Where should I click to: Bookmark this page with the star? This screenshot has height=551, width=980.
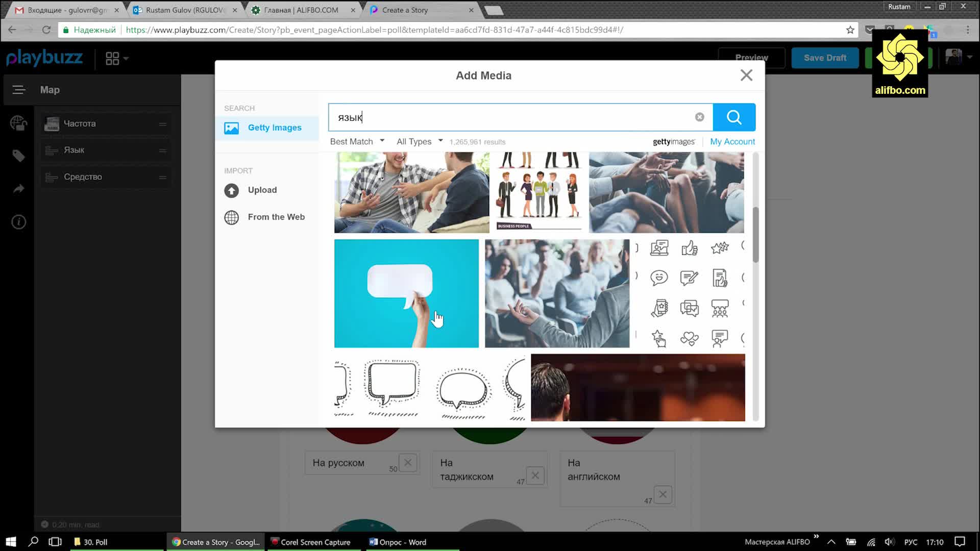(850, 30)
